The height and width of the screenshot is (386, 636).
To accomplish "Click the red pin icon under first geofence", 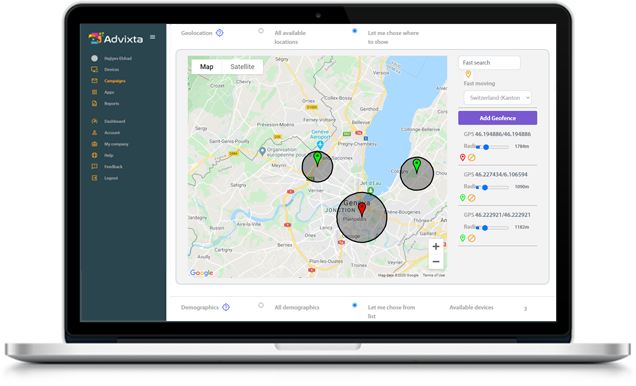I will (x=462, y=158).
